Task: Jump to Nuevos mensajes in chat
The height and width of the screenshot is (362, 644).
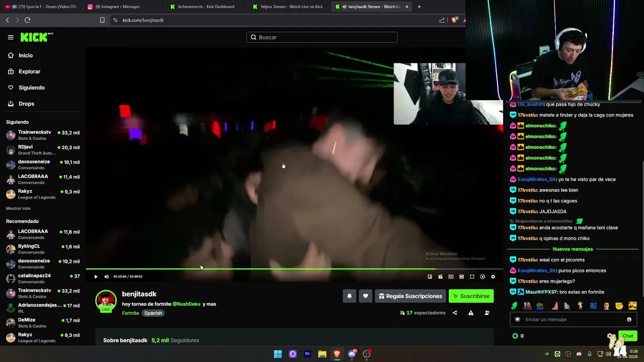Action: point(573,249)
